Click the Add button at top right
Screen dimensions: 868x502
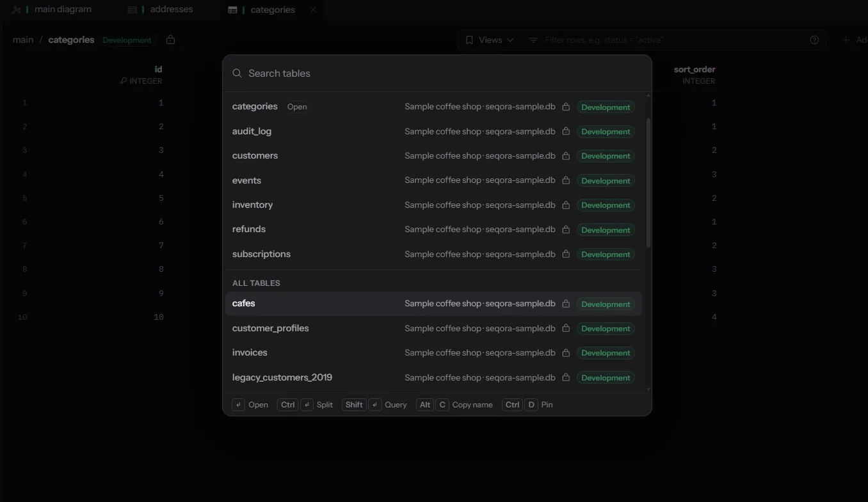[855, 40]
